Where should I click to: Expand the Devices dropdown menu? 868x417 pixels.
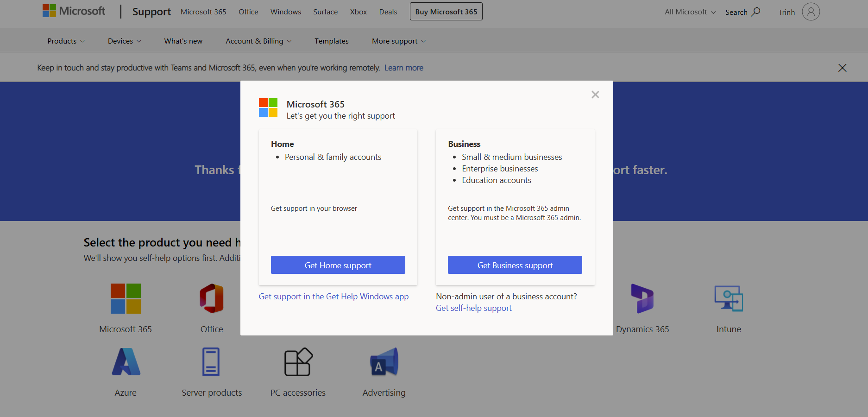tap(125, 41)
